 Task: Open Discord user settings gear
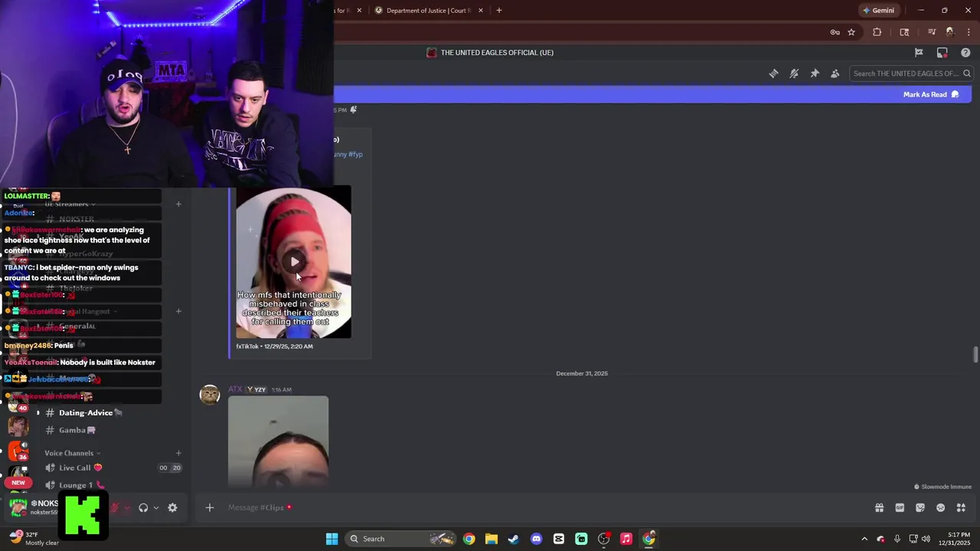[x=172, y=507]
